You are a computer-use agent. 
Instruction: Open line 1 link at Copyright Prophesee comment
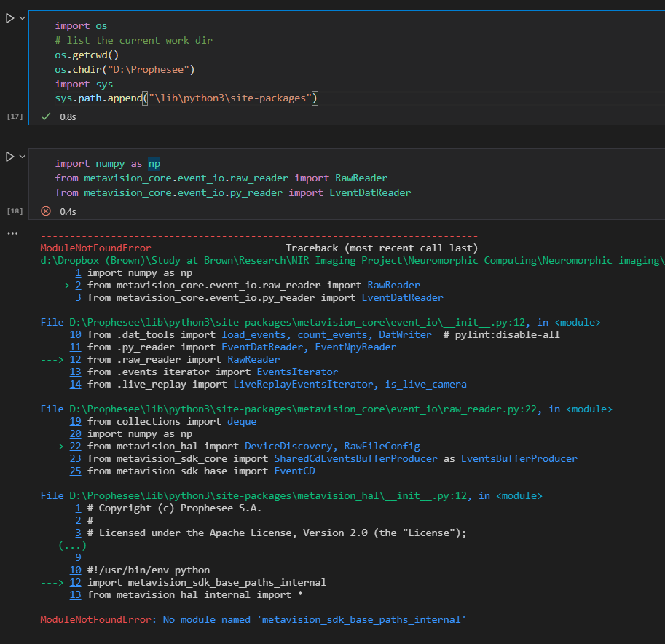[x=78, y=508]
